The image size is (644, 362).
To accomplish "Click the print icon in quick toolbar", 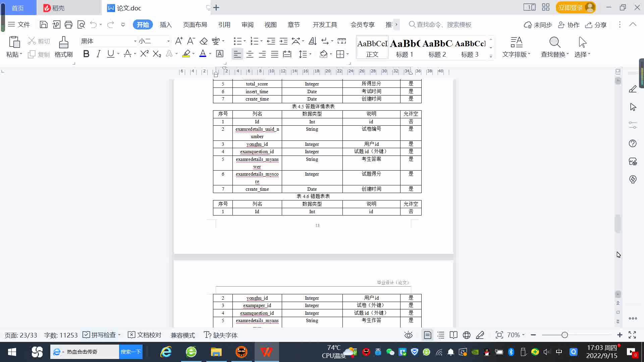I will click(68, 24).
